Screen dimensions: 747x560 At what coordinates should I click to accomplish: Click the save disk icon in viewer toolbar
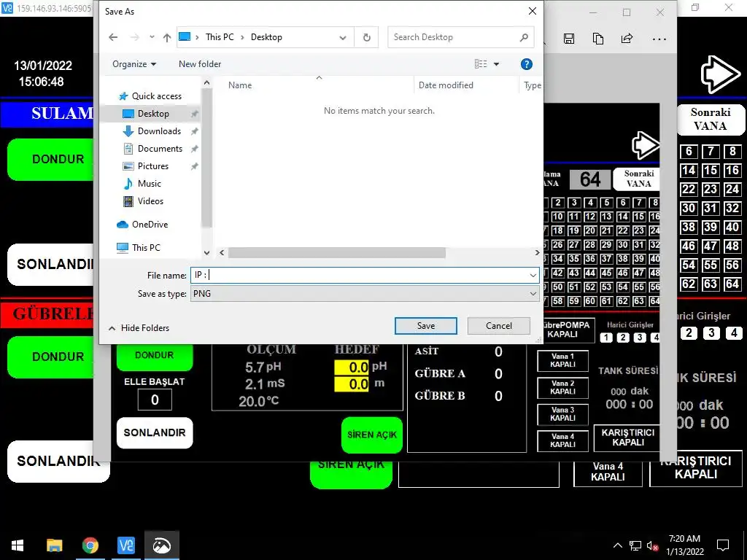tap(569, 39)
